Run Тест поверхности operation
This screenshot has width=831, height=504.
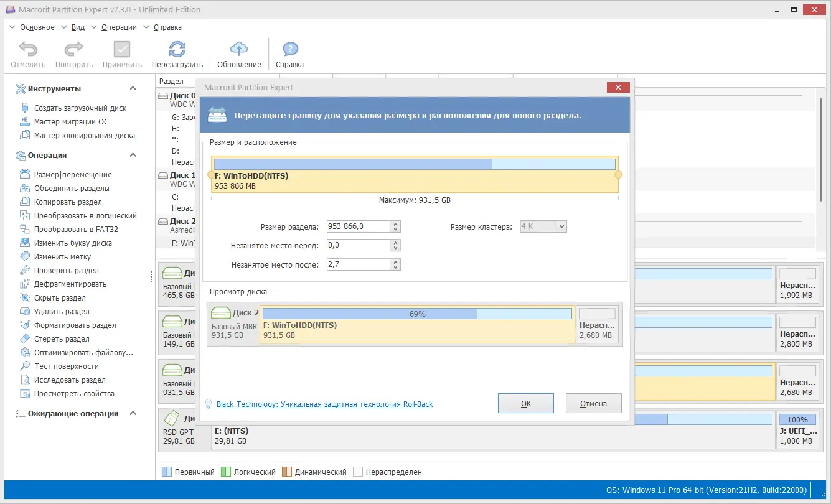tap(67, 366)
